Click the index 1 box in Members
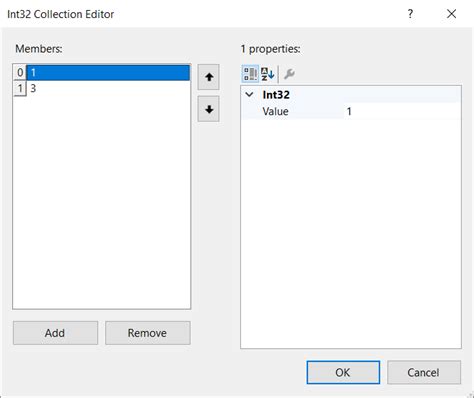Screen dimensions: 474x398 pos(20,88)
